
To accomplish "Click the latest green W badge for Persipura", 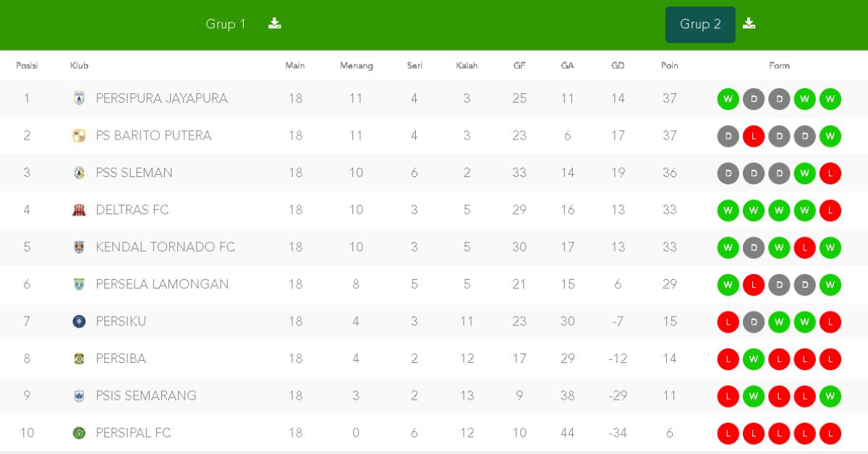I will pos(830,98).
